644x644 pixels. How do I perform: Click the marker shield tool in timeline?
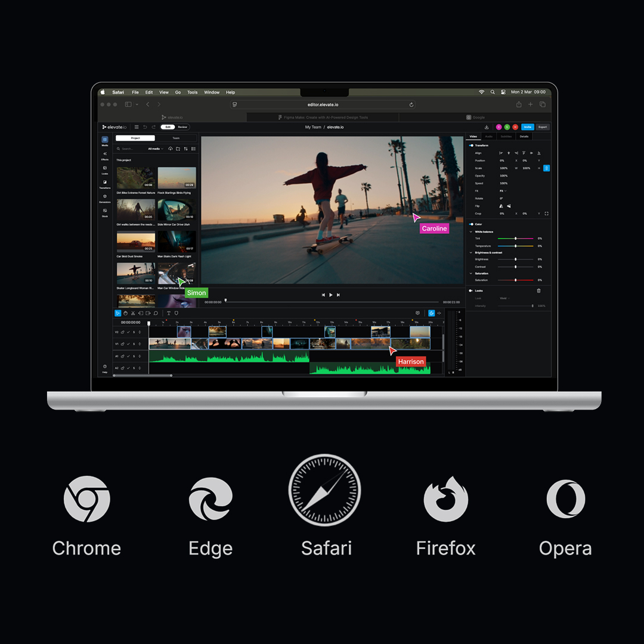[176, 314]
